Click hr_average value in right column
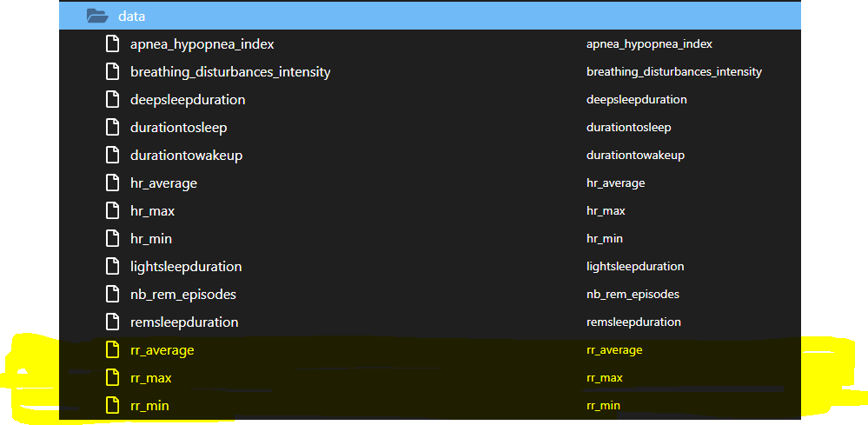868x425 pixels. point(615,183)
